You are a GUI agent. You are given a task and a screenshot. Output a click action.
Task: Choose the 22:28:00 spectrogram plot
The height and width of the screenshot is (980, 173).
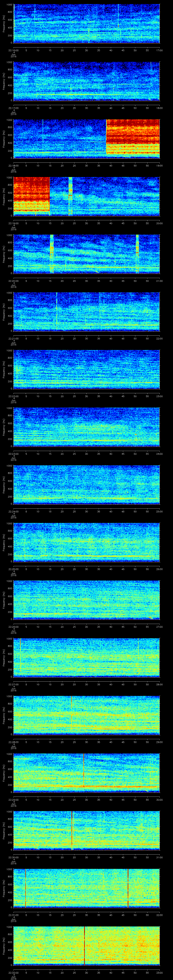click(x=86, y=715)
